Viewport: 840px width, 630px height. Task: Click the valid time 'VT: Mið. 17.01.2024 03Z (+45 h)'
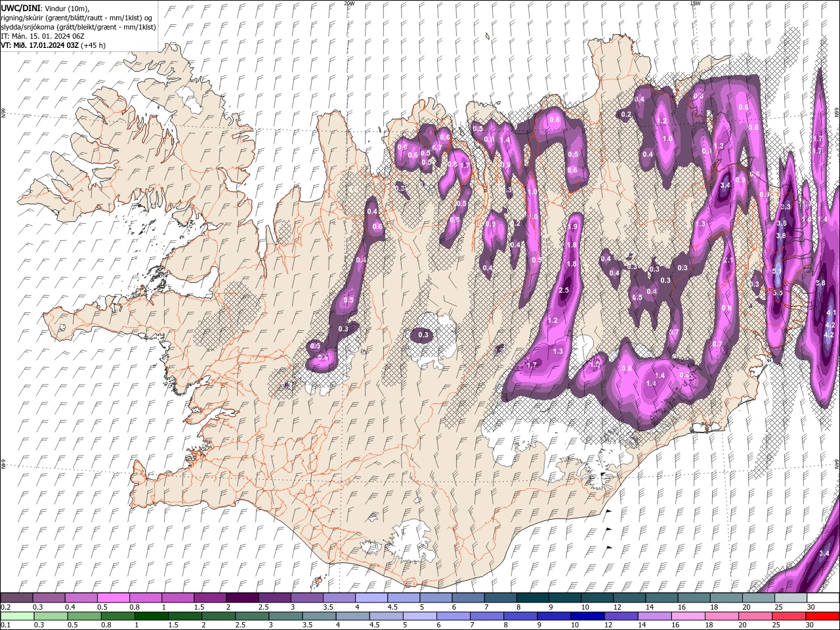coord(54,45)
